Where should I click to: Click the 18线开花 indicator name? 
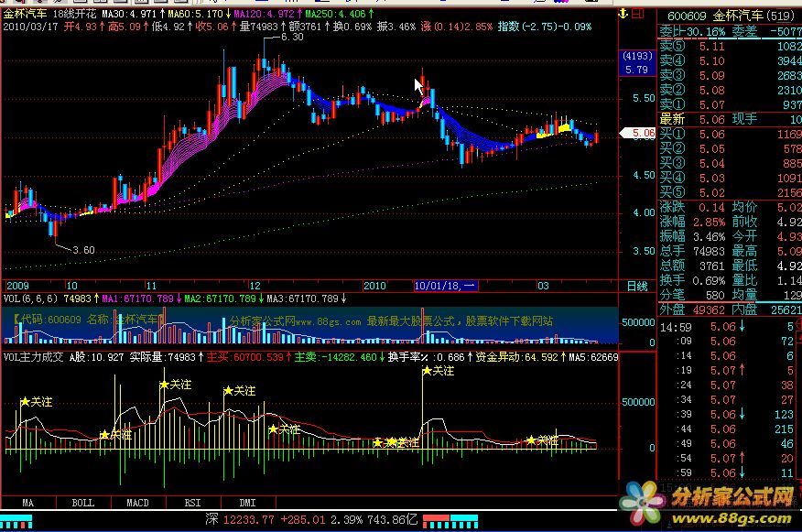[75, 16]
